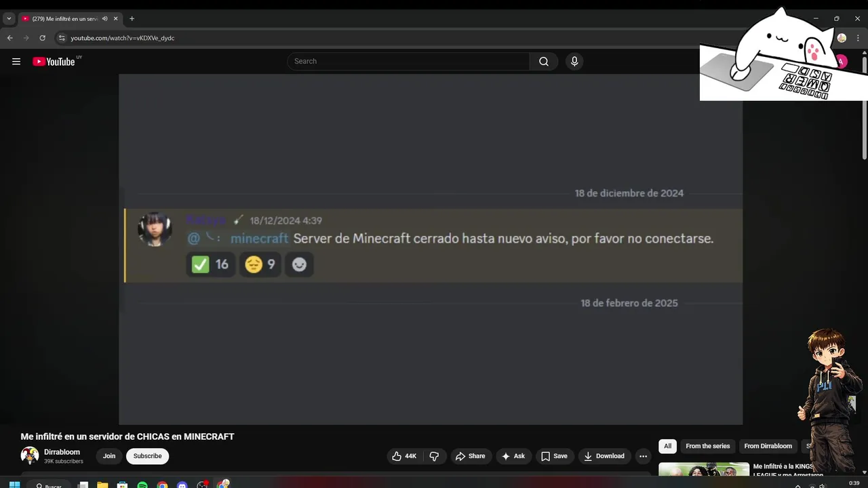
Task: Click the search magnifier button
Action: [x=544, y=62]
